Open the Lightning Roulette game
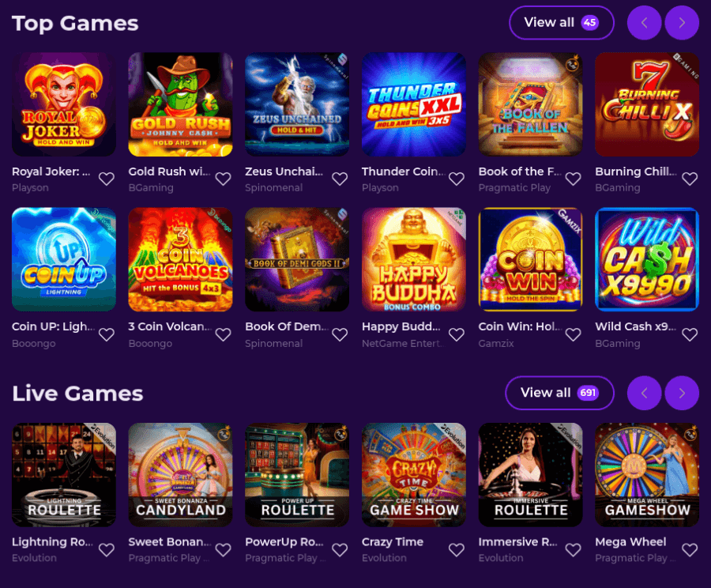 (x=63, y=474)
